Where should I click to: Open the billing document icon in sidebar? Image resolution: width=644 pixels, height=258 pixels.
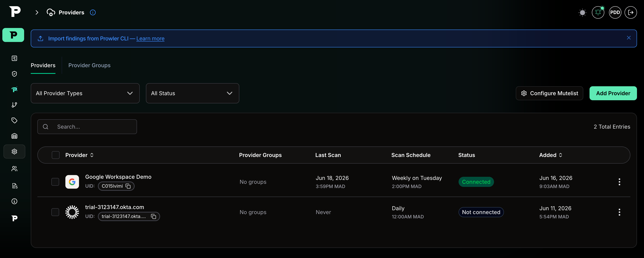point(15,186)
